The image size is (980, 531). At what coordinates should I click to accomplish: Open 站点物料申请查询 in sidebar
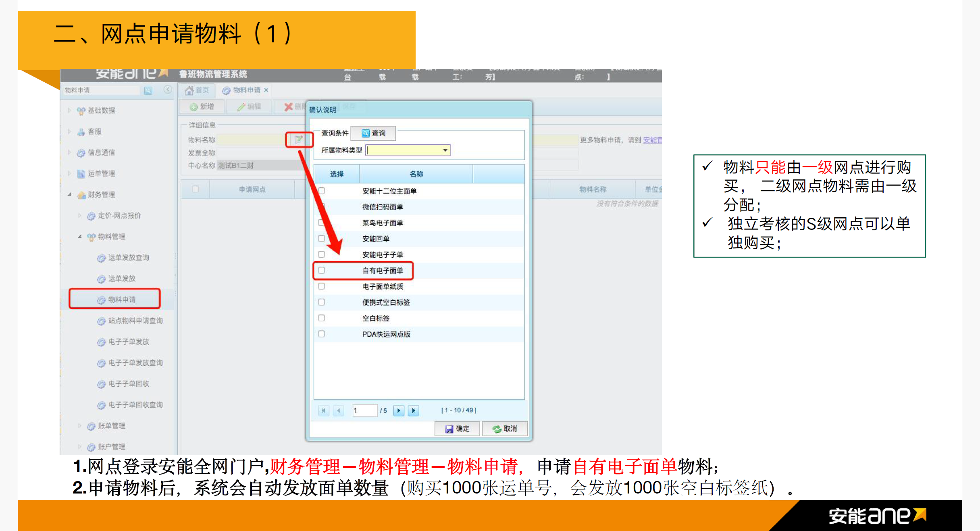(135, 321)
